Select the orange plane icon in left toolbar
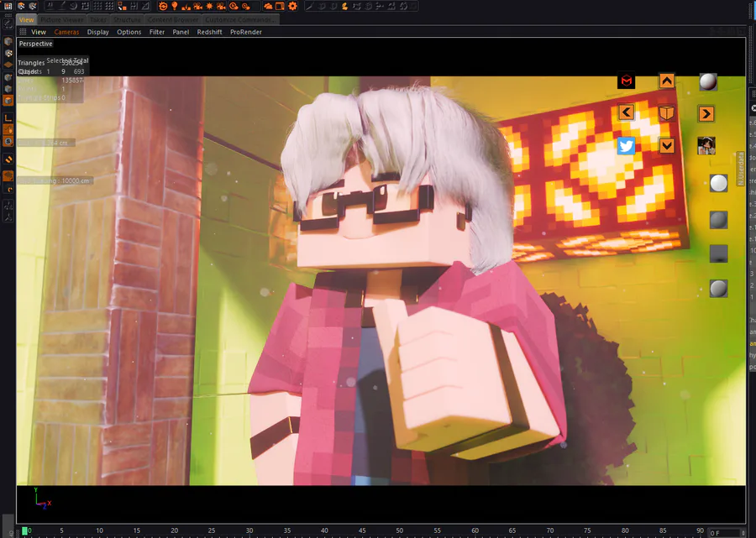This screenshot has height=538, width=756. (8, 65)
